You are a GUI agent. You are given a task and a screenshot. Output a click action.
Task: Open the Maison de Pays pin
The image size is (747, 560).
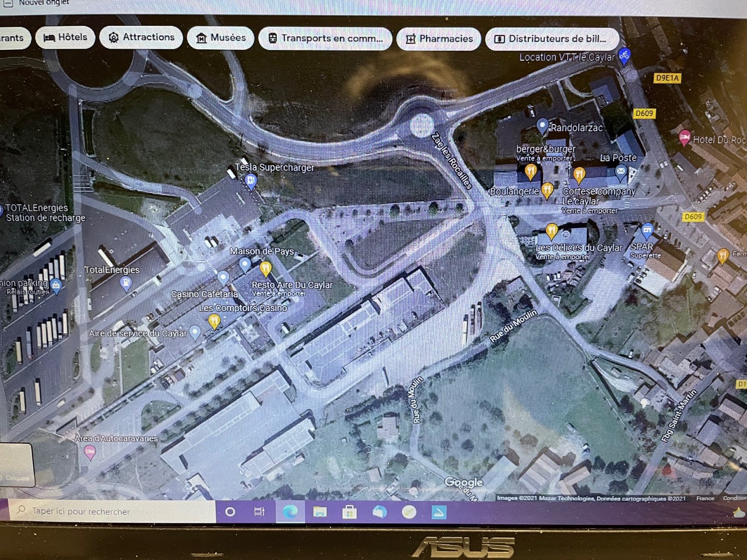click(245, 265)
